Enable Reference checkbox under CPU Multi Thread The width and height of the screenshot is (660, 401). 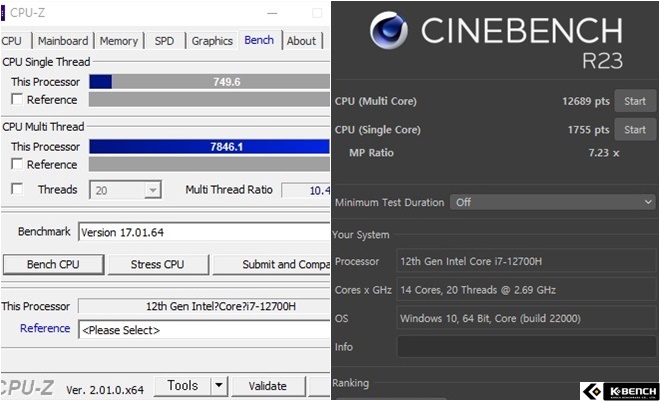[17, 164]
